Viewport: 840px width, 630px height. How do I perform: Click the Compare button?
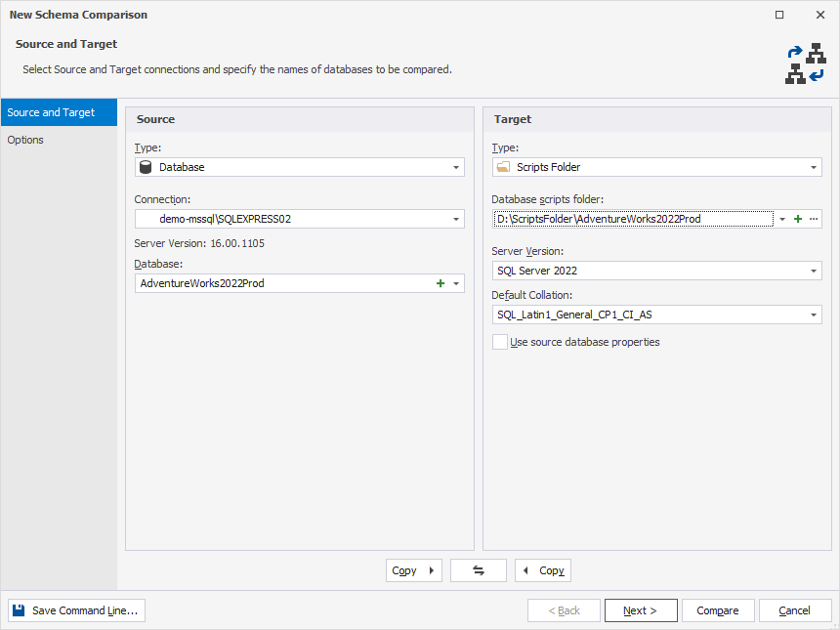pyautogui.click(x=718, y=609)
